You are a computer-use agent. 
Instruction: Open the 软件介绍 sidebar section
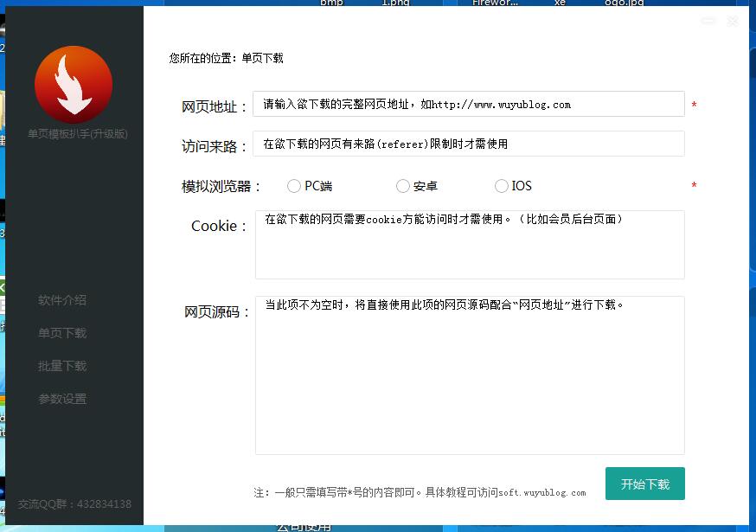62,300
